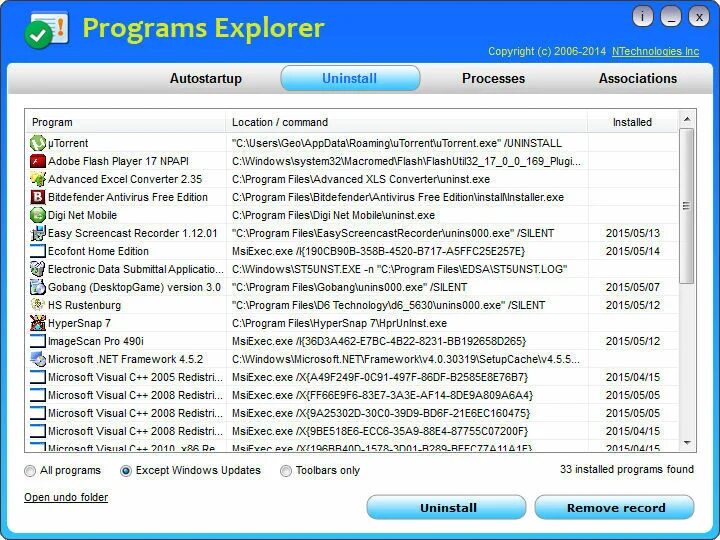Open the undo folder link
The image size is (720, 540).
66,497
